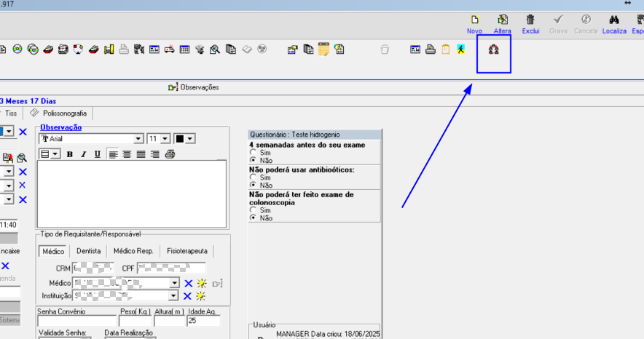The image size is (644, 339).
Task: Toggle bold formatting in Observação editor
Action: click(70, 154)
